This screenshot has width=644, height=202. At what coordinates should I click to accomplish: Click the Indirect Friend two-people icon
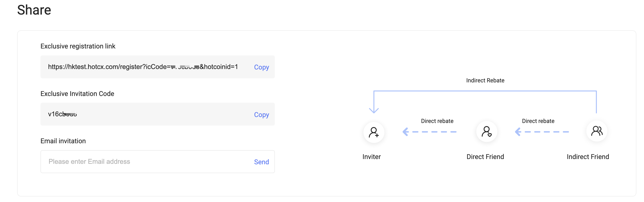[597, 131]
